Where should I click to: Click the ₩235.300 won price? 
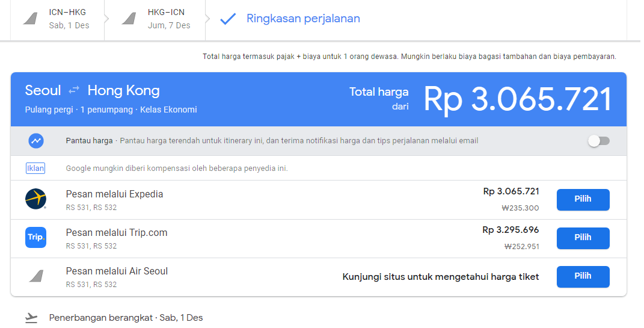520,208
